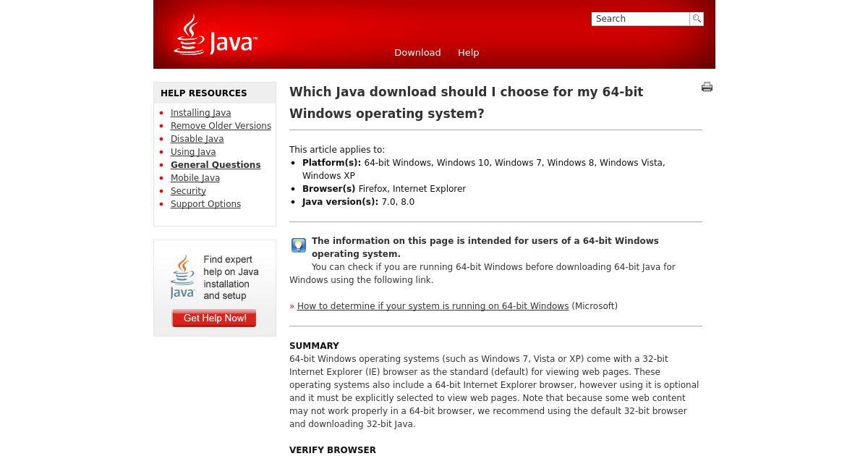Click the article title heading
Viewport: 868px width, 456px height.
tap(466, 103)
